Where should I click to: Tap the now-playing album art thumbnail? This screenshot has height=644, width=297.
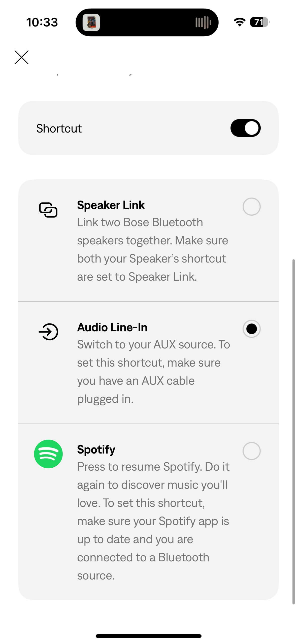pos(91,22)
